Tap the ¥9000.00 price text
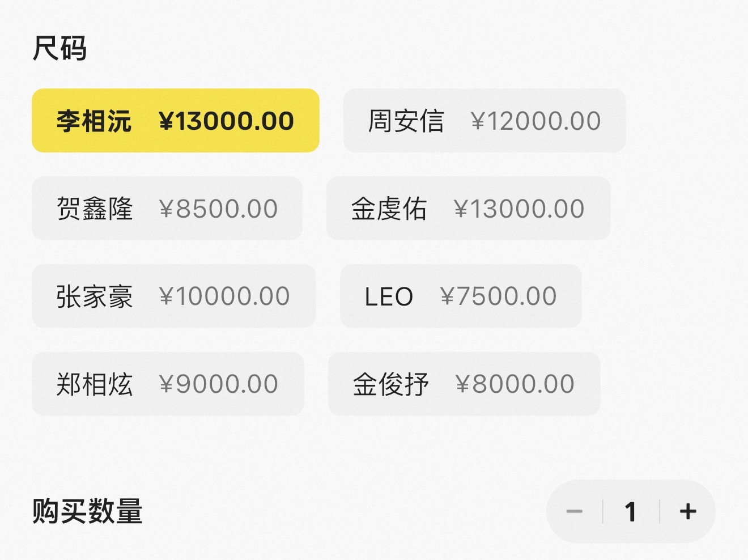The height and width of the screenshot is (560, 748). [219, 384]
